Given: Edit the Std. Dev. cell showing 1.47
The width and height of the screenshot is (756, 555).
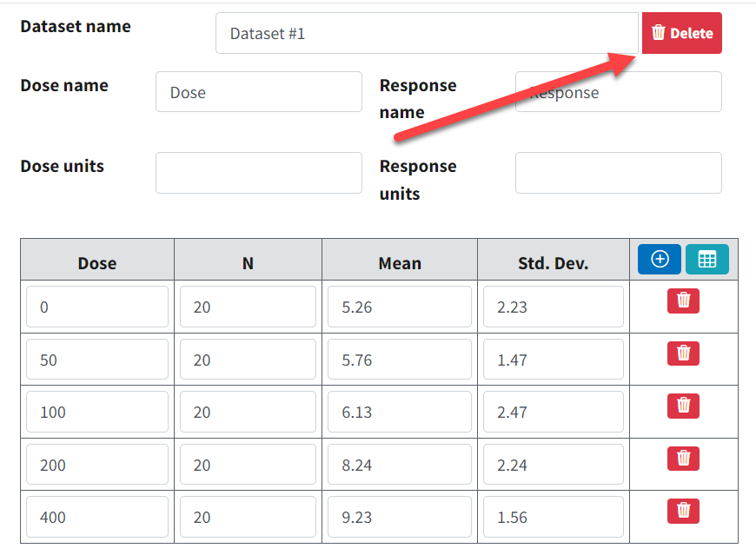Looking at the screenshot, I should tap(553, 360).
